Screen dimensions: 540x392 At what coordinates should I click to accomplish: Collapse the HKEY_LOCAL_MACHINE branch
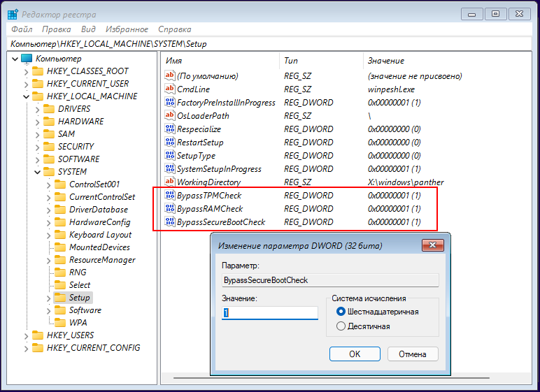coord(26,96)
